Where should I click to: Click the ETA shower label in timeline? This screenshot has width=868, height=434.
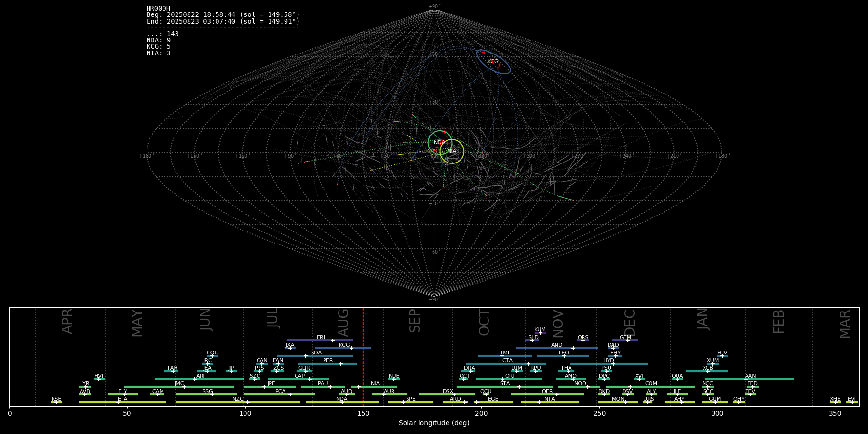click(122, 399)
